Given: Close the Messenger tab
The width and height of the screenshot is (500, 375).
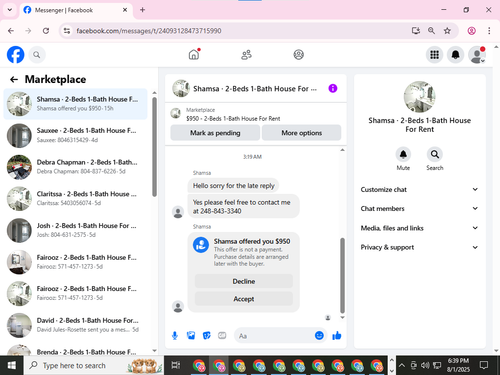Looking at the screenshot, I should 125,10.
